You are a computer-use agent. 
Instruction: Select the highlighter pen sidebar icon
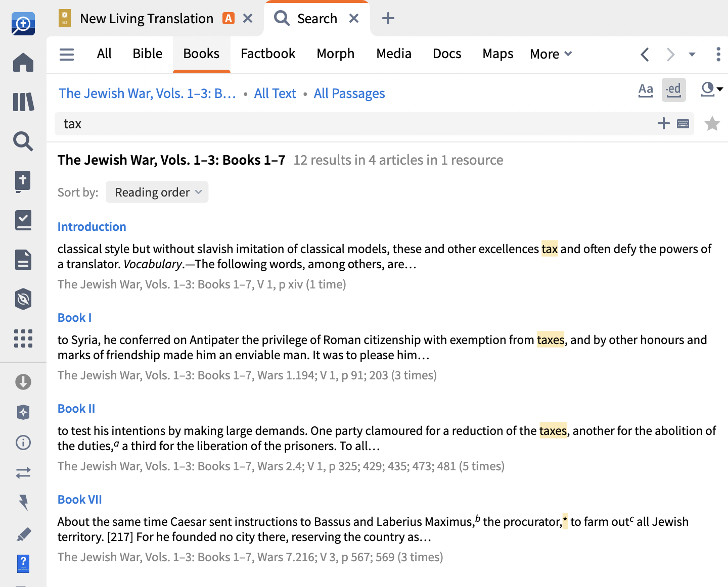point(24,534)
